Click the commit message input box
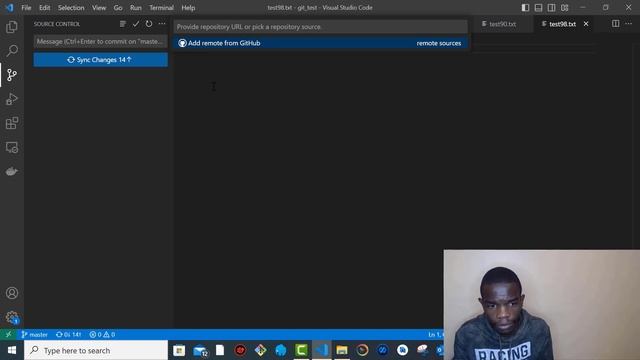 100,41
